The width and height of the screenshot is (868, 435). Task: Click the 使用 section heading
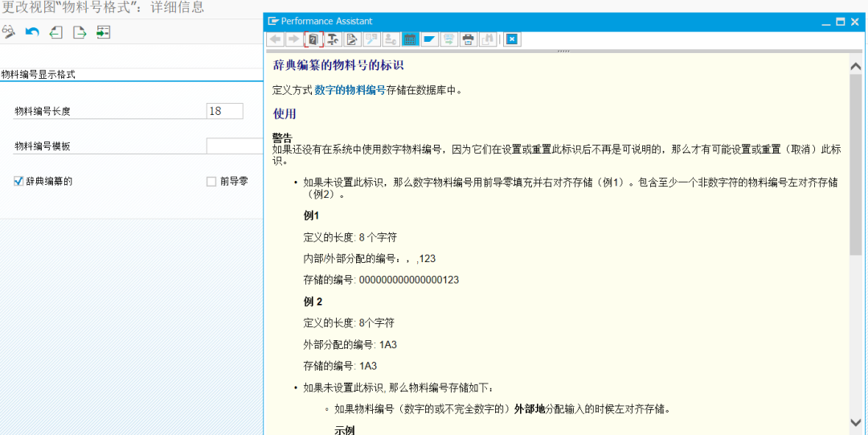point(285,113)
